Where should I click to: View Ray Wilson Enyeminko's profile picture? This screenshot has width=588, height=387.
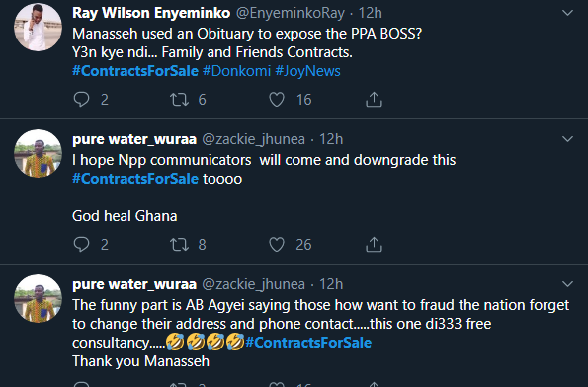click(38, 28)
